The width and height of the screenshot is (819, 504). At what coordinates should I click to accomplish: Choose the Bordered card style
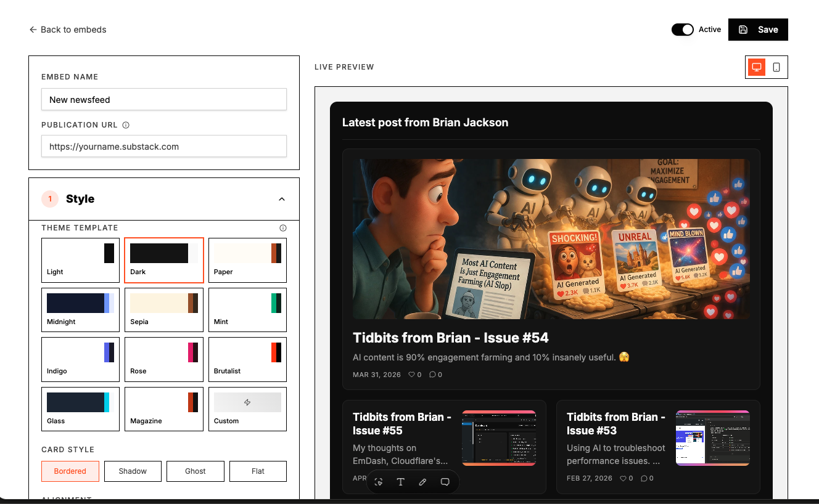point(70,471)
